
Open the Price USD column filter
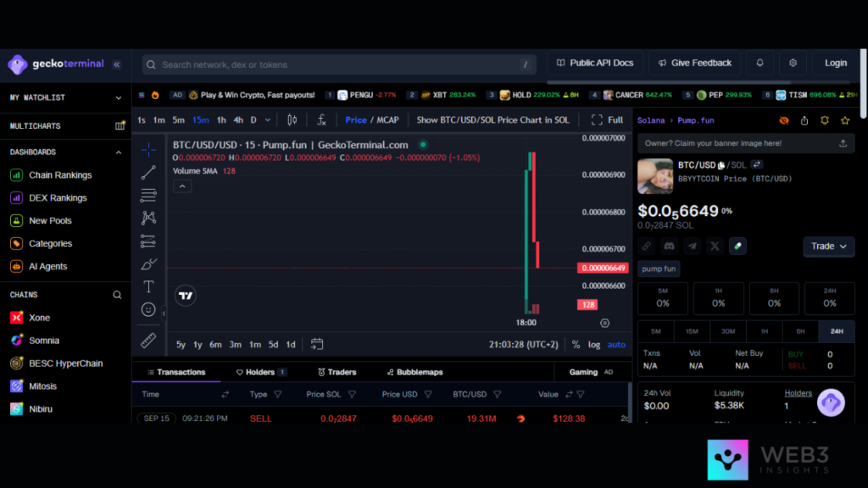pos(428,395)
